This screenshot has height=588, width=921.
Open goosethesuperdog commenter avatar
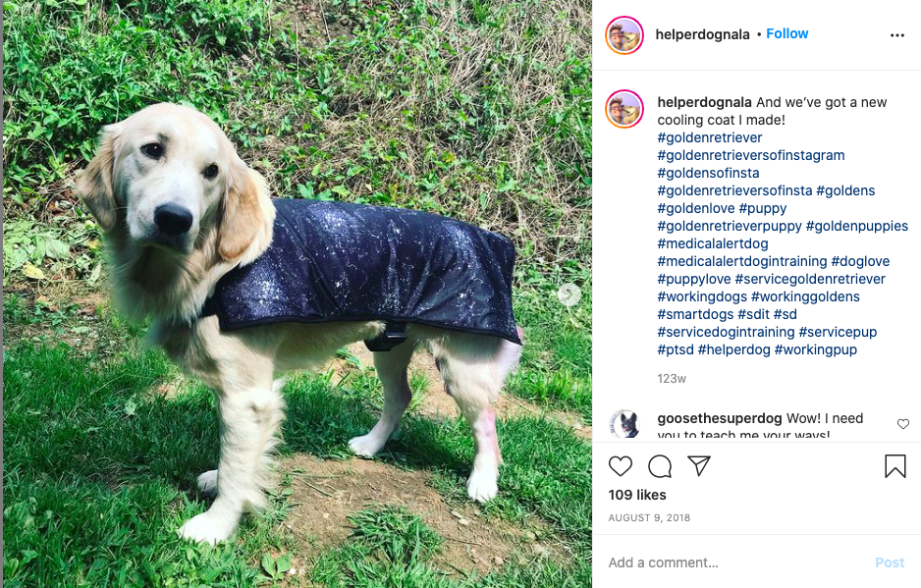click(624, 423)
